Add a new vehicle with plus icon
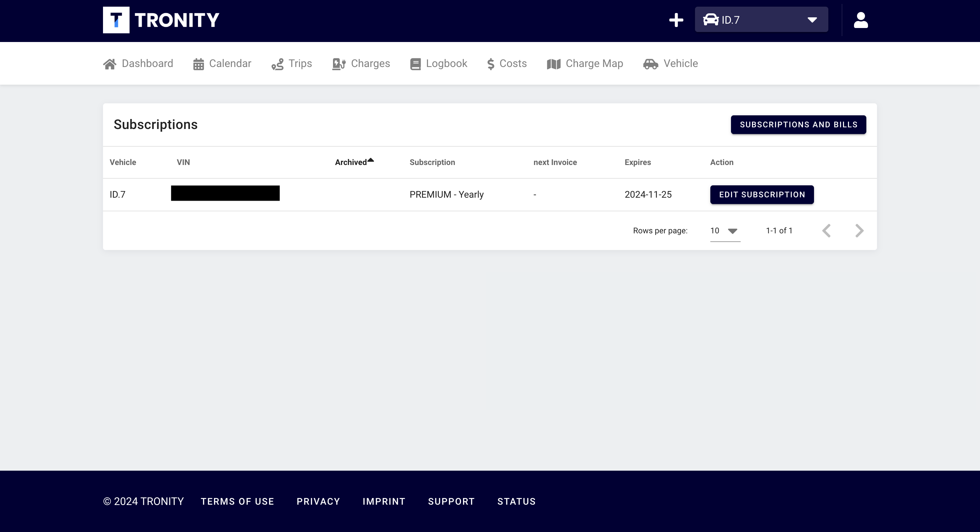The image size is (980, 532). [x=676, y=20]
